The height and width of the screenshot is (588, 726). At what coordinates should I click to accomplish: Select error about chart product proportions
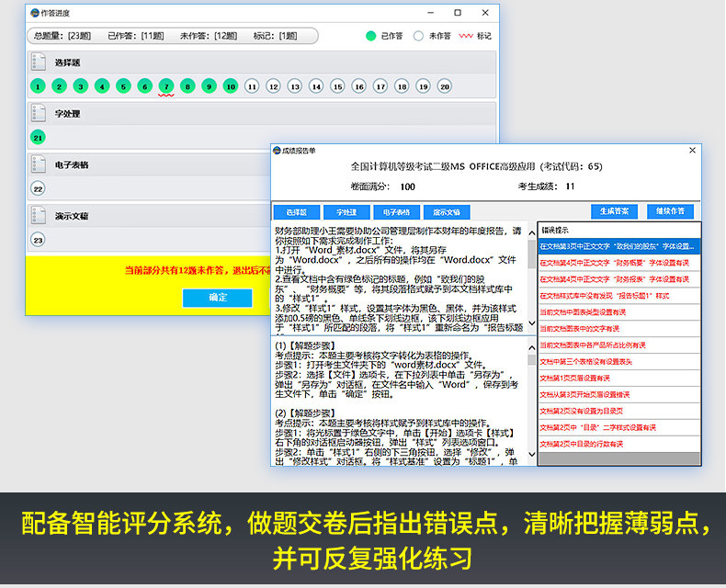(619, 345)
